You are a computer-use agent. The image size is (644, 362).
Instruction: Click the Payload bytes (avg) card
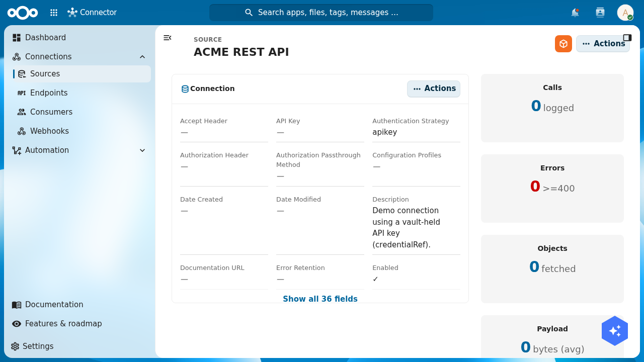tap(552, 337)
